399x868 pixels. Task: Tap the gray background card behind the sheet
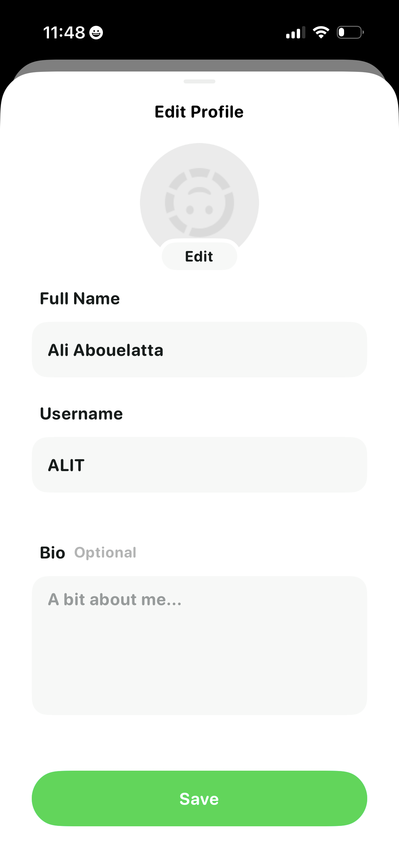pos(199,65)
